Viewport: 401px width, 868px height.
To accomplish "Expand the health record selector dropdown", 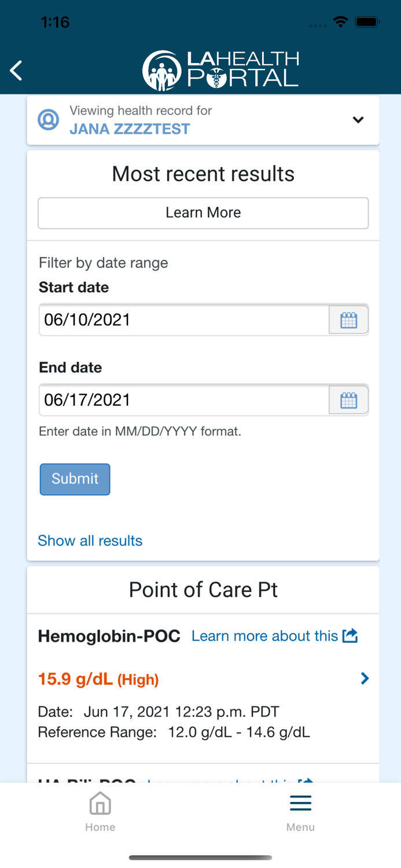I will pos(358,120).
